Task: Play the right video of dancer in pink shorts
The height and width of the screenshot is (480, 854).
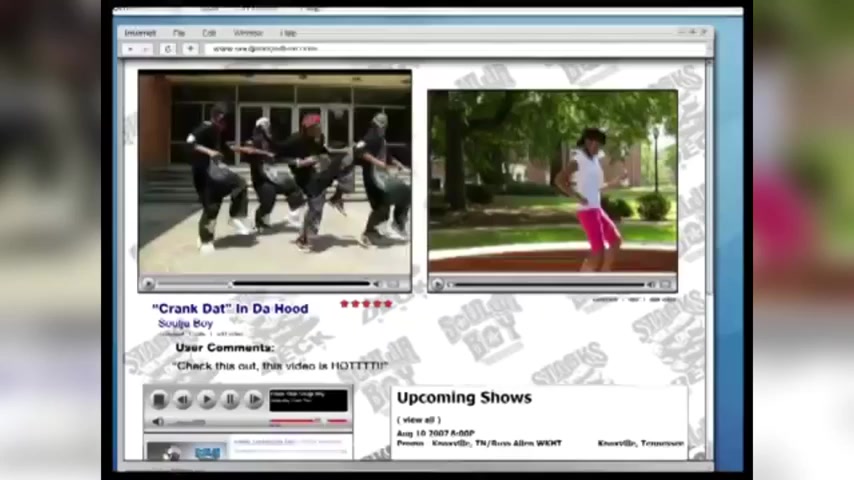Action: (x=437, y=284)
